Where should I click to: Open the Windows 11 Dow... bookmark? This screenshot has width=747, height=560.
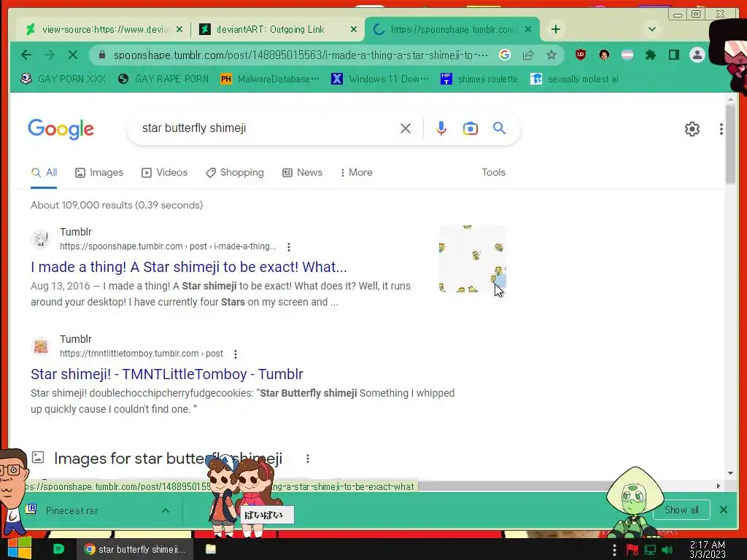coord(380,79)
